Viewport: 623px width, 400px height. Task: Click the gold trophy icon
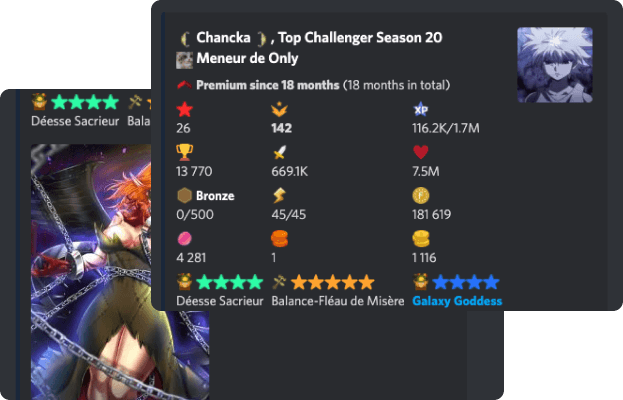point(185,152)
